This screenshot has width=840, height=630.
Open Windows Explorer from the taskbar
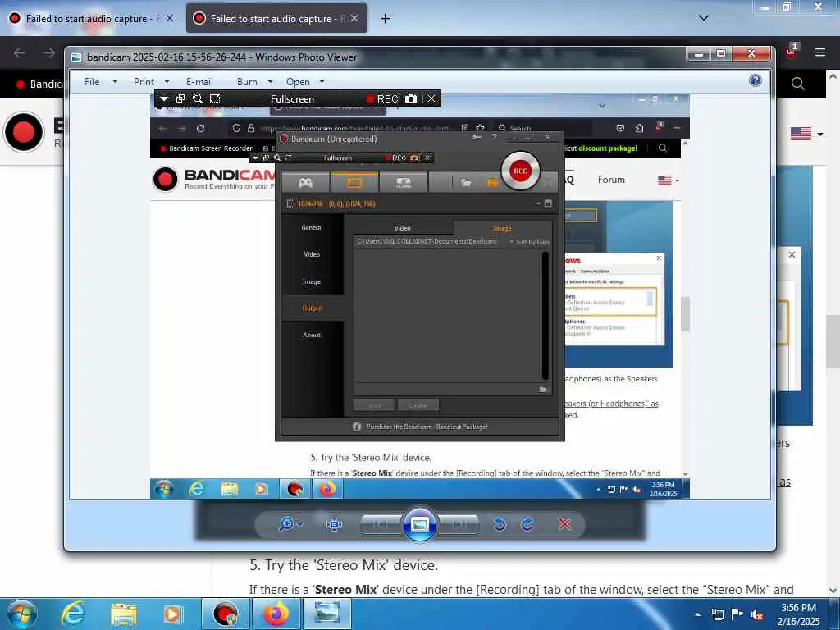coord(124,614)
